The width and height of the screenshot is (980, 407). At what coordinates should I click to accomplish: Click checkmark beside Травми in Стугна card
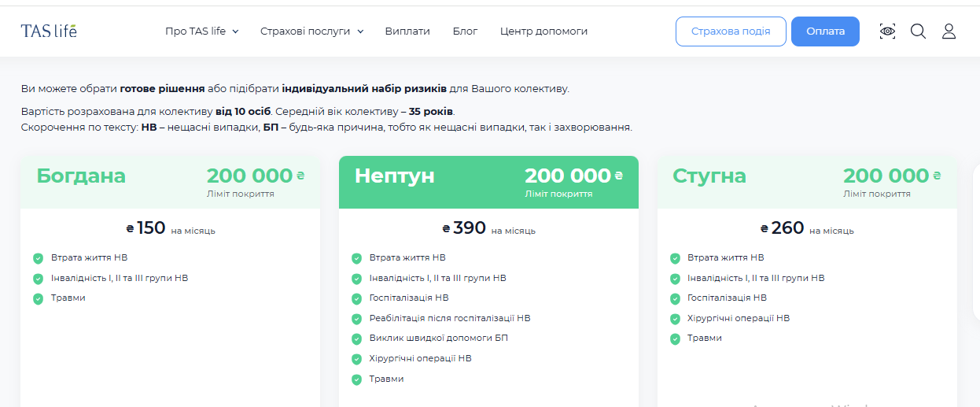[x=675, y=339]
